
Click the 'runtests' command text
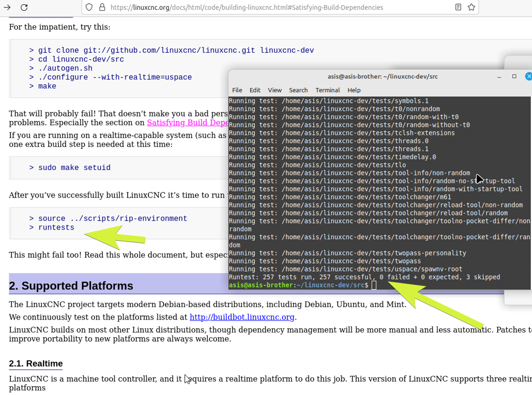click(56, 227)
